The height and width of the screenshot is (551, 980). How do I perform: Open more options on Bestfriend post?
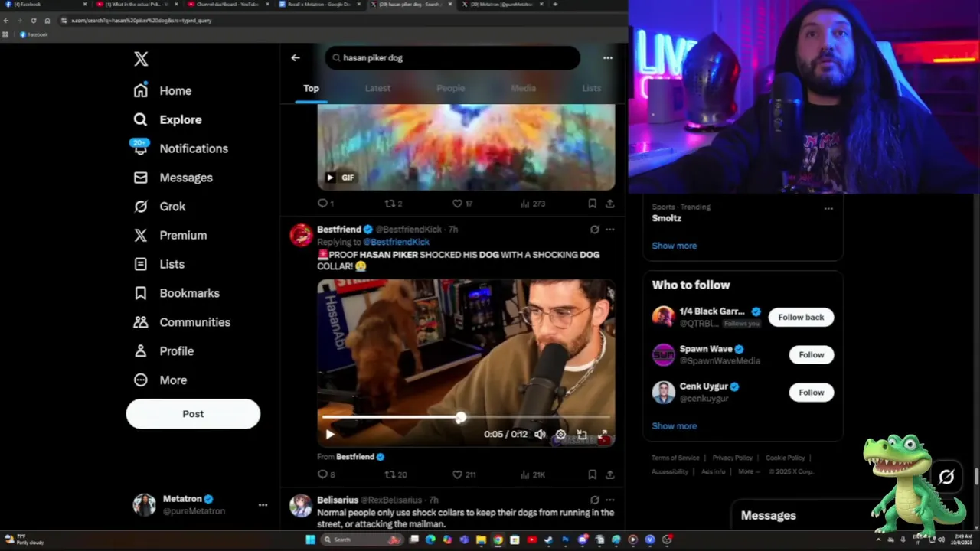[609, 229]
